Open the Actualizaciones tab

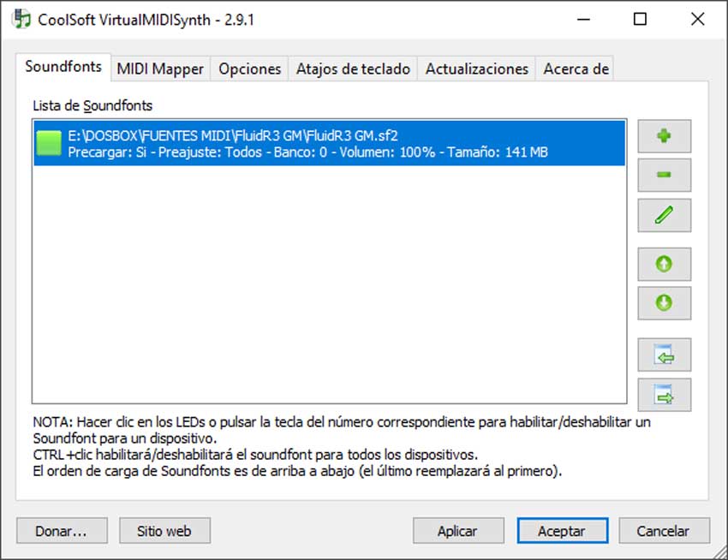pyautogui.click(x=477, y=69)
